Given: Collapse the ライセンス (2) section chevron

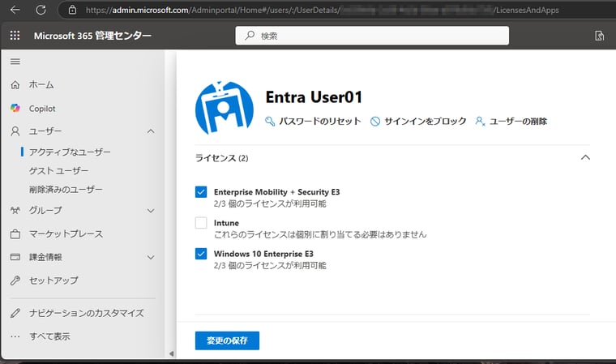Looking at the screenshot, I should coord(585,157).
